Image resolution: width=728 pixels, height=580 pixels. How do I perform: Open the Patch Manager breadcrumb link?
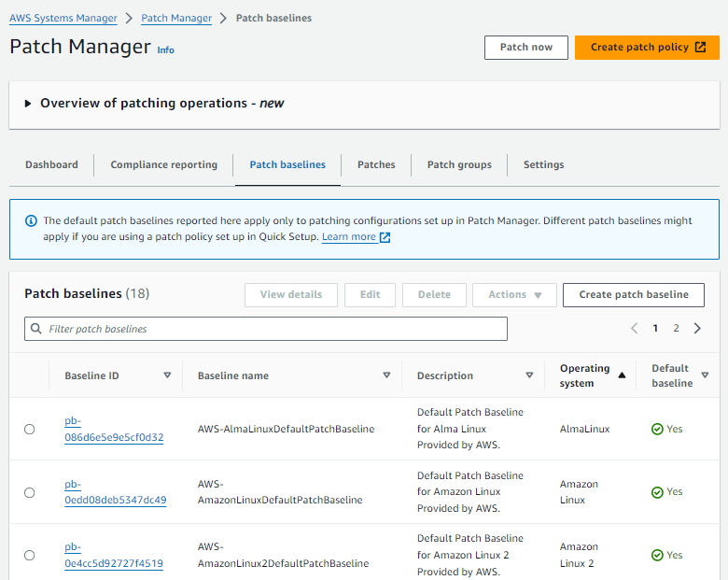pyautogui.click(x=176, y=18)
